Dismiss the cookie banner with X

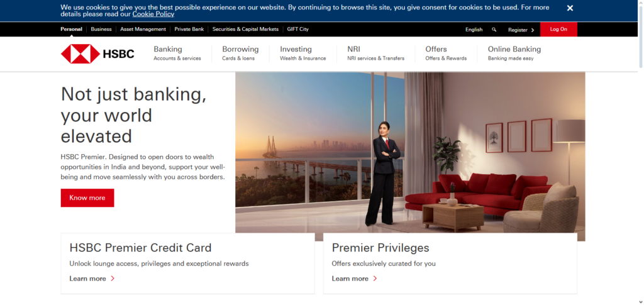tap(570, 8)
